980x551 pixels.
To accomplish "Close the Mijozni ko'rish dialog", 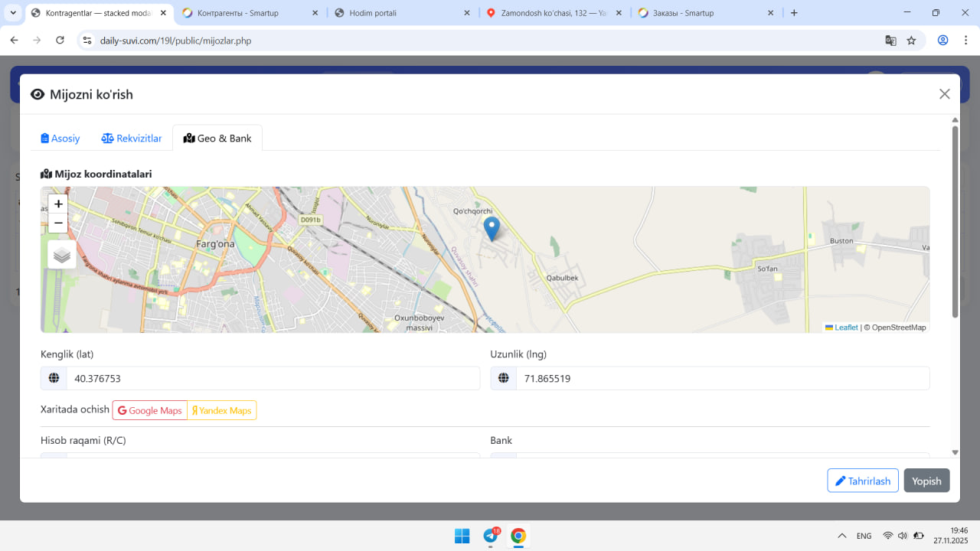I will 944,94.
